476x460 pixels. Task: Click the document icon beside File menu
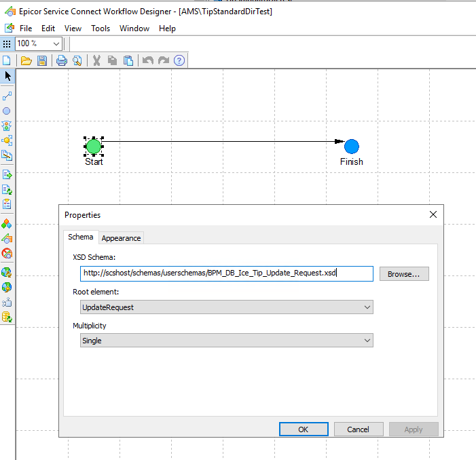tap(10, 28)
